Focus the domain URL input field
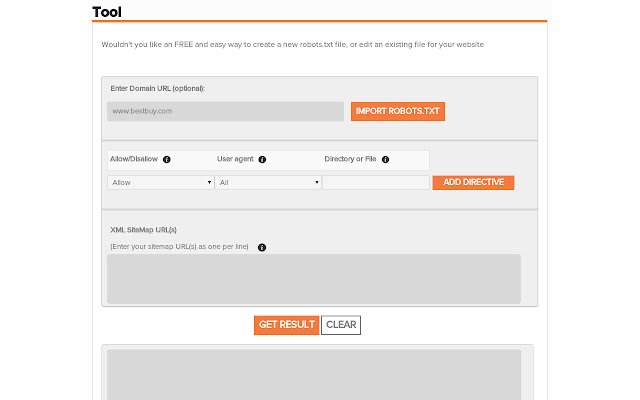Image resolution: width=640 pixels, height=400 pixels. [225, 111]
